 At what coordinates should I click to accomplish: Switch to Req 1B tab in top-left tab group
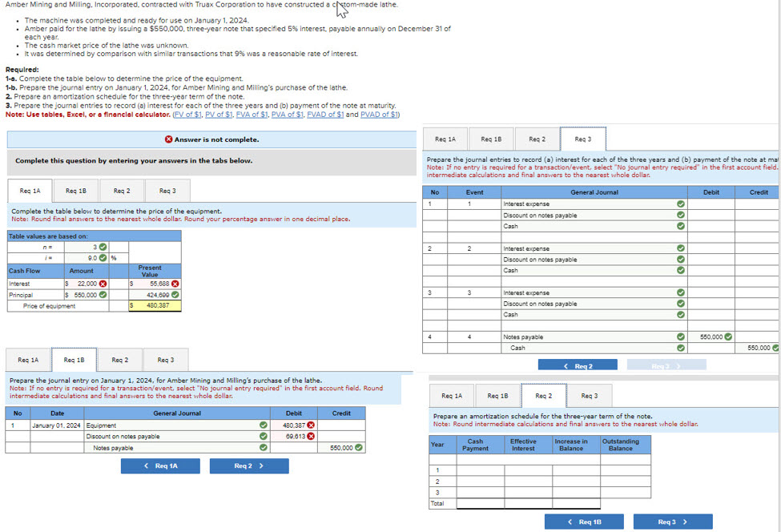pos(76,191)
